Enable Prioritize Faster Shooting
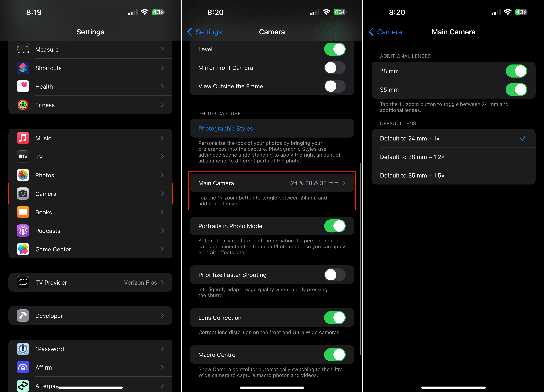544x392 pixels. click(x=335, y=275)
